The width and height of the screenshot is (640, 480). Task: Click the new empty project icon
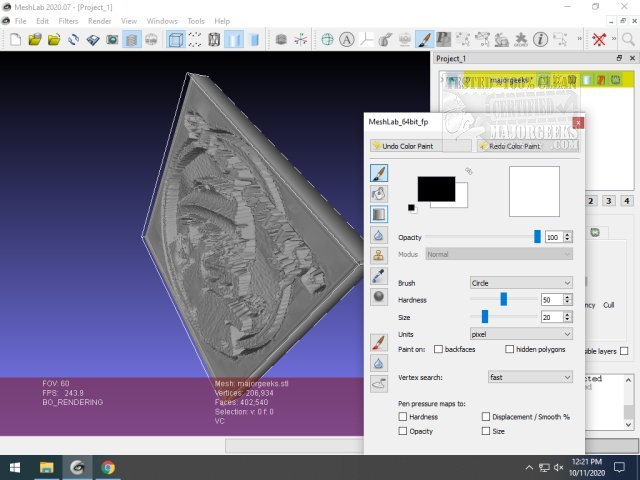(15, 40)
